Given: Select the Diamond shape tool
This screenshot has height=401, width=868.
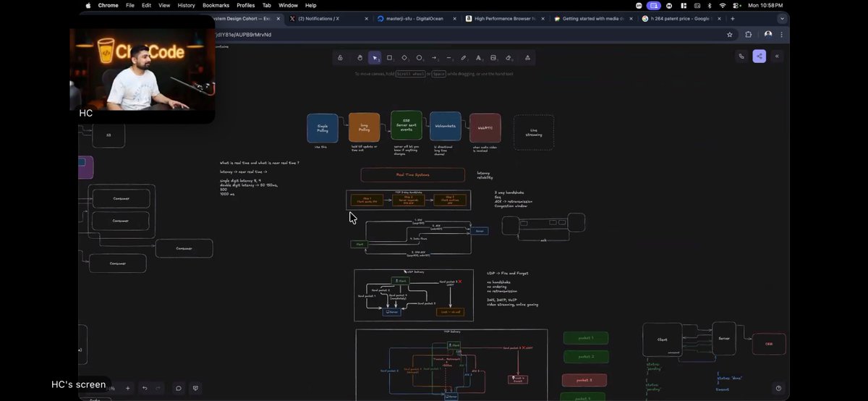Looking at the screenshot, I should point(404,57).
